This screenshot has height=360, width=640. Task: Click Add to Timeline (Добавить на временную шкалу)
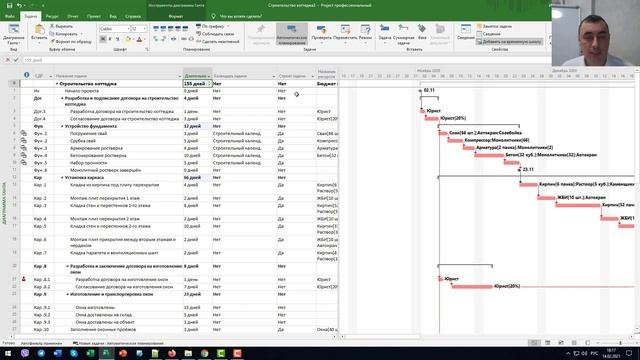click(509, 42)
